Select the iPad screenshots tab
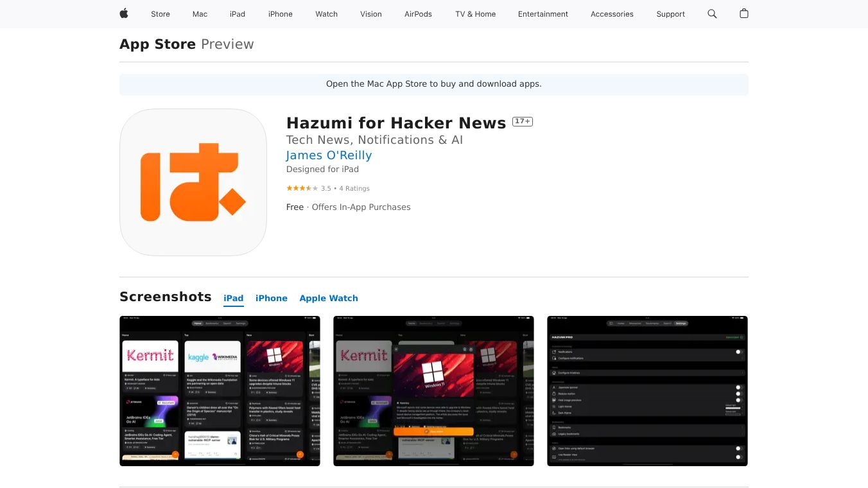This screenshot has height=488, width=868. pos(234,299)
